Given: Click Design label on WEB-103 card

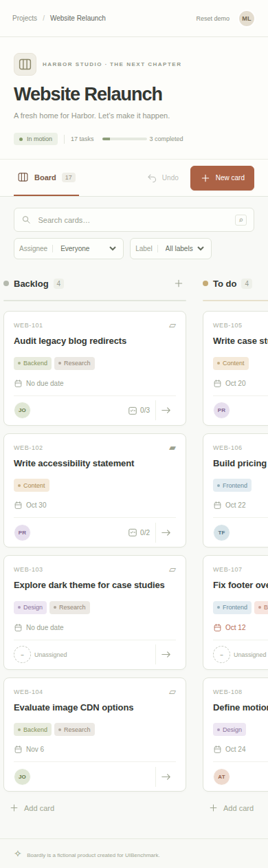Looking at the screenshot, I should 30,607.
